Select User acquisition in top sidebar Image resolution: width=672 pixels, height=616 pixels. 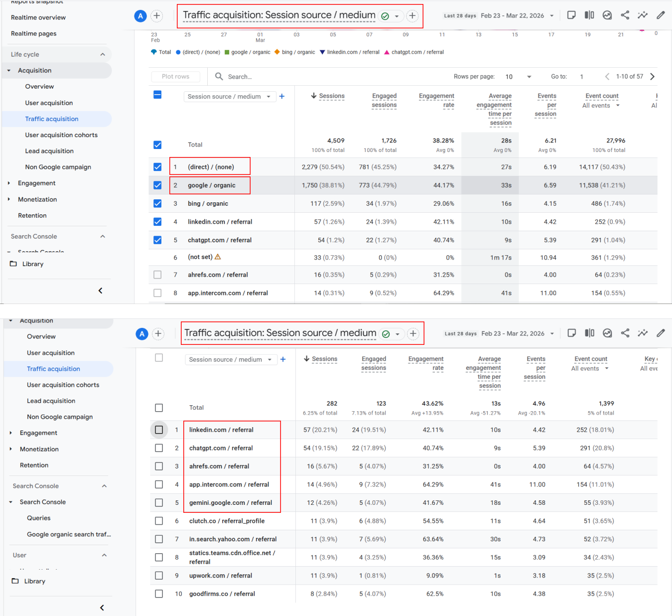point(49,103)
